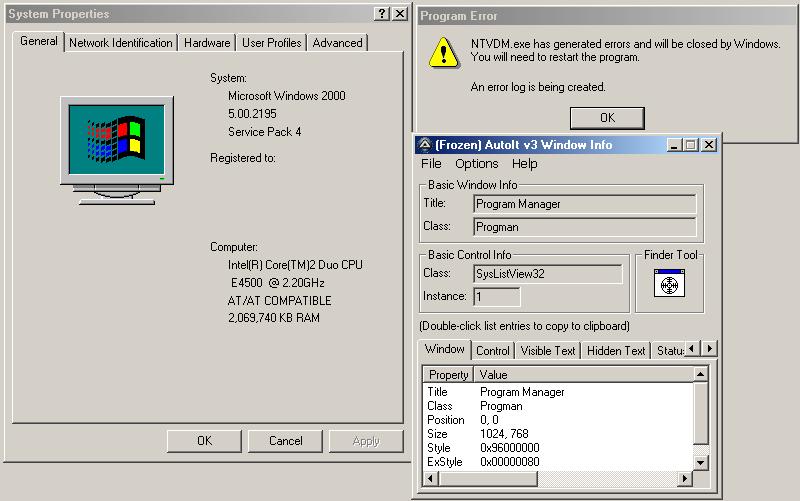This screenshot has width=800, height=501.
Task: Select the Size 1024, 768 row
Action: tap(558, 434)
